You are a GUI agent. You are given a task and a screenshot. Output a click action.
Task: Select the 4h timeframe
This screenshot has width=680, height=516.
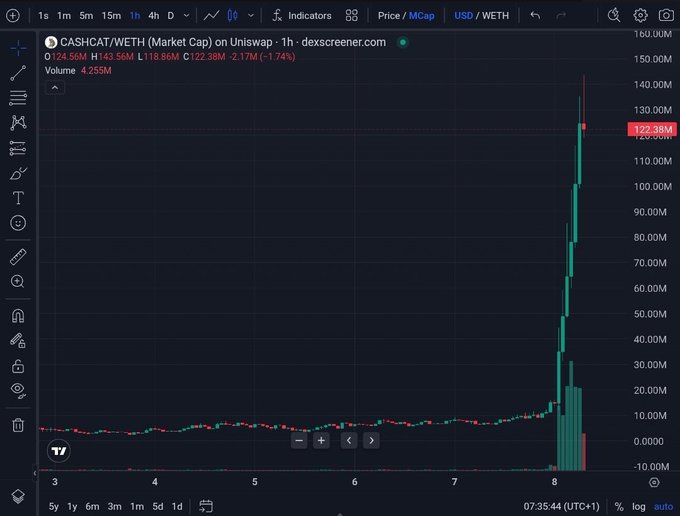154,16
